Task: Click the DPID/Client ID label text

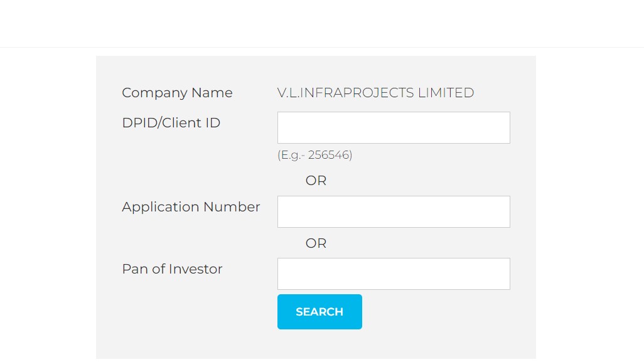Action: point(171,123)
